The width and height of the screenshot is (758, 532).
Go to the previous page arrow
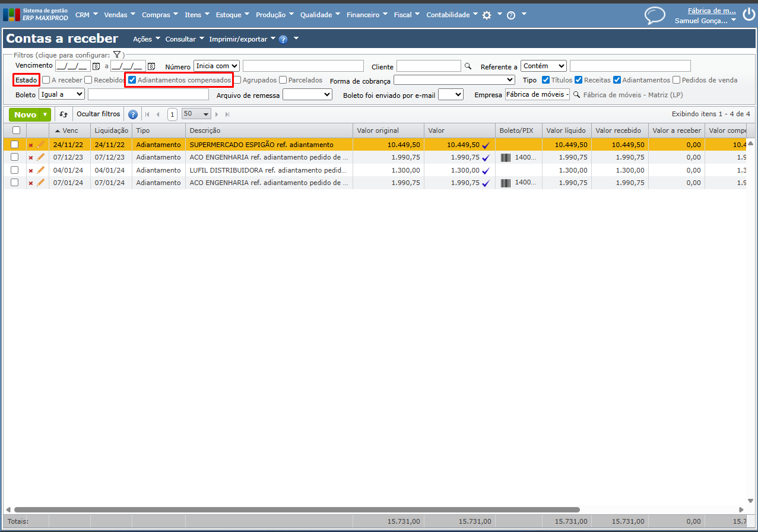click(158, 114)
